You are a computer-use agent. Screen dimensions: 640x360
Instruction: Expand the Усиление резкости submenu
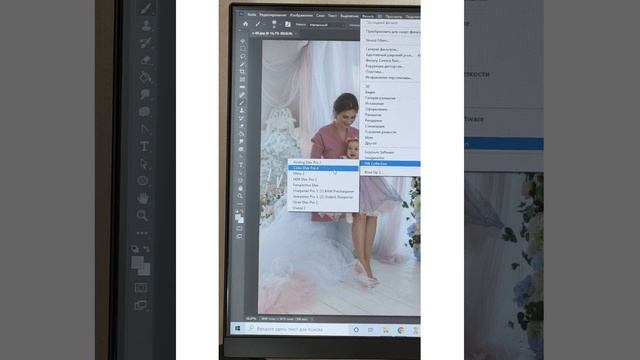[390, 132]
